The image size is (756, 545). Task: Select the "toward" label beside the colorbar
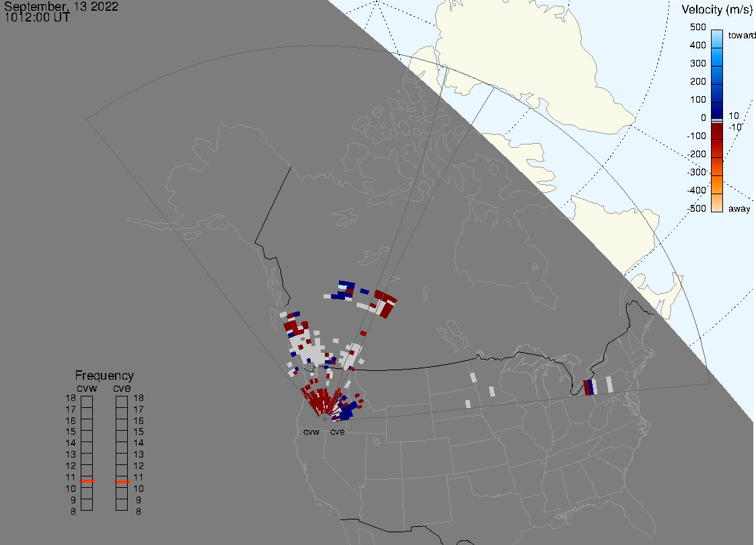741,35
